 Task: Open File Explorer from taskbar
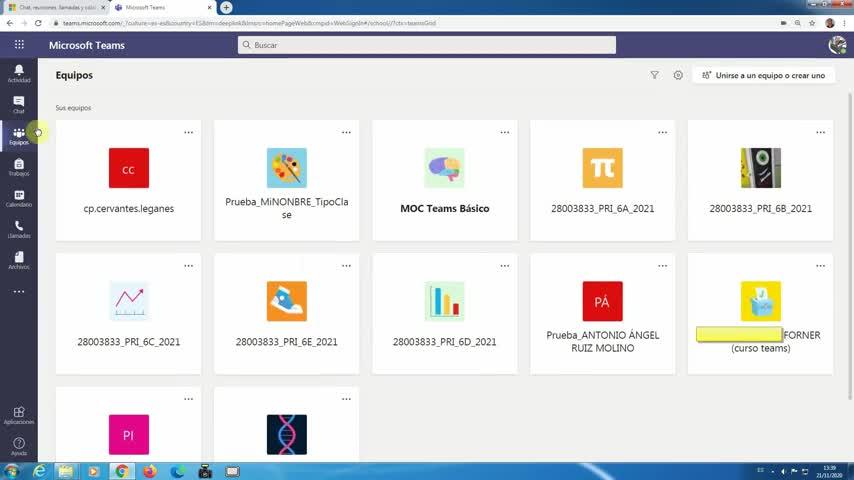(66, 471)
